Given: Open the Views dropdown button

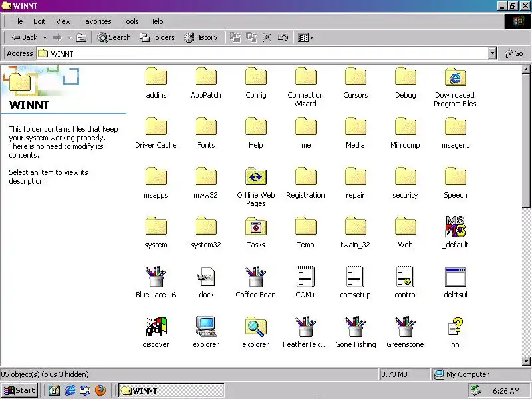Looking at the screenshot, I should (305, 37).
